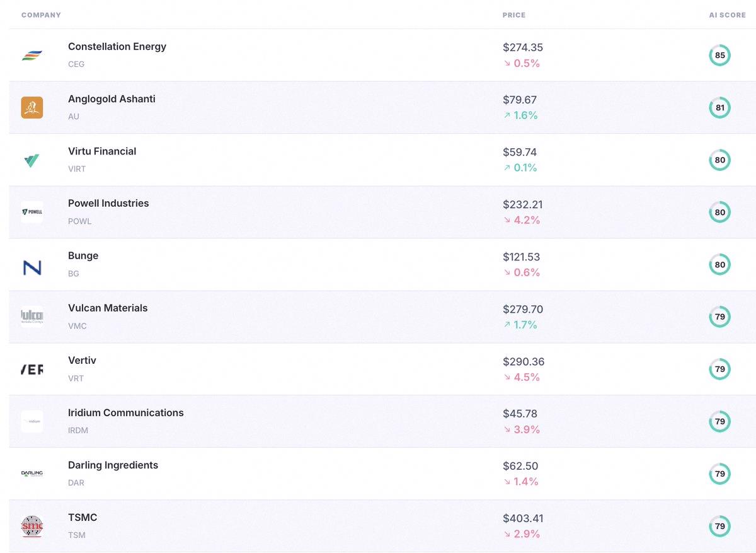Sort by the COMPANY column header

(x=41, y=15)
